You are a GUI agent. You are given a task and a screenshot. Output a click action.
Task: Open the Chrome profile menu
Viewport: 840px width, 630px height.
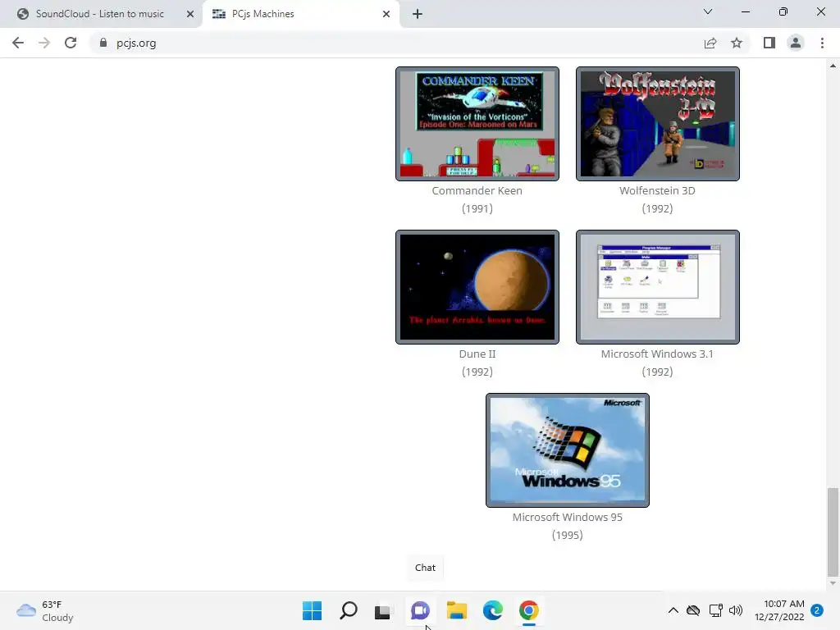click(x=796, y=43)
